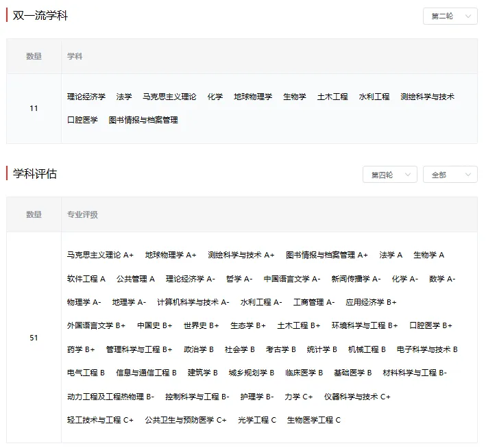Image resolution: width=486 pixels, height=448 pixels.
Task: Select 外国语言文学 B+ rating
Action: click(x=96, y=325)
